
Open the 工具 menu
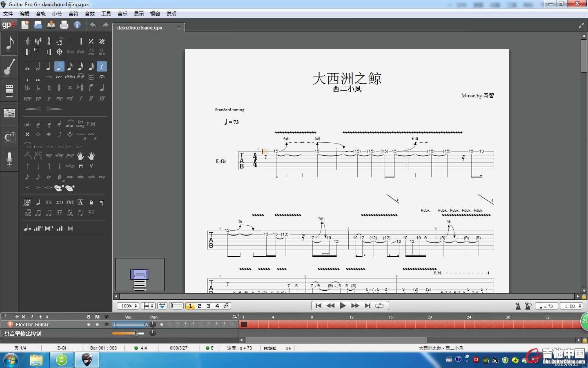click(x=106, y=13)
